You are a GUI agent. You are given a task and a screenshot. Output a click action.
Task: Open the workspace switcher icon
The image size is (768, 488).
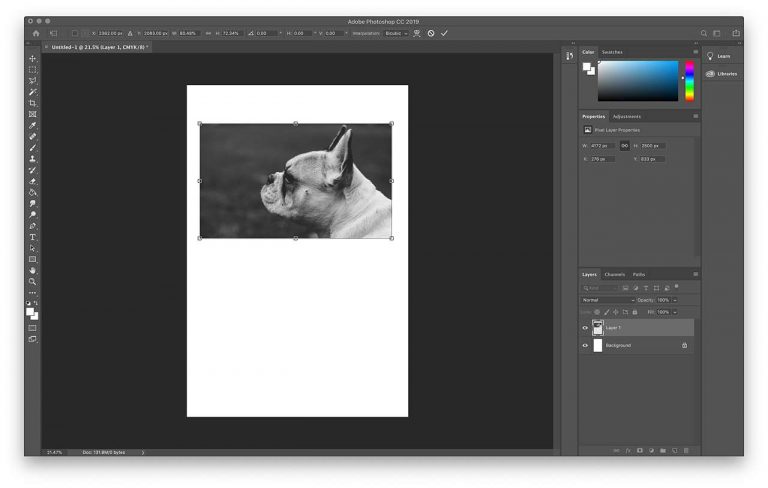[717, 33]
